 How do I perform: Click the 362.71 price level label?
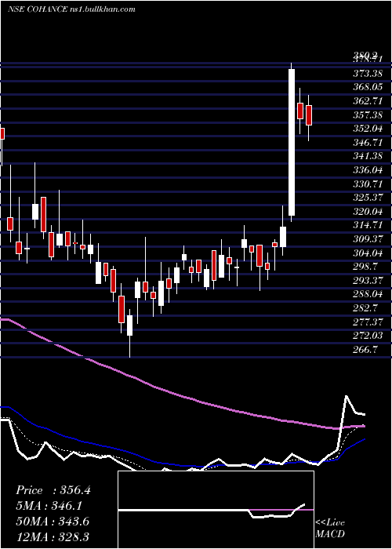[368, 101]
